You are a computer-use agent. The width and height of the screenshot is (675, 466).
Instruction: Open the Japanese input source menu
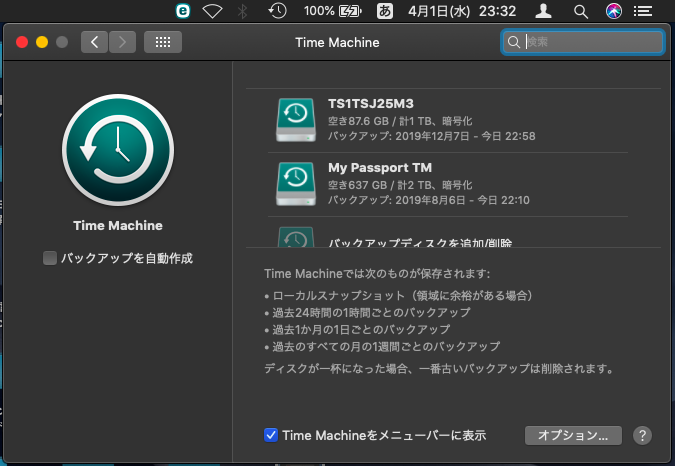pos(384,11)
